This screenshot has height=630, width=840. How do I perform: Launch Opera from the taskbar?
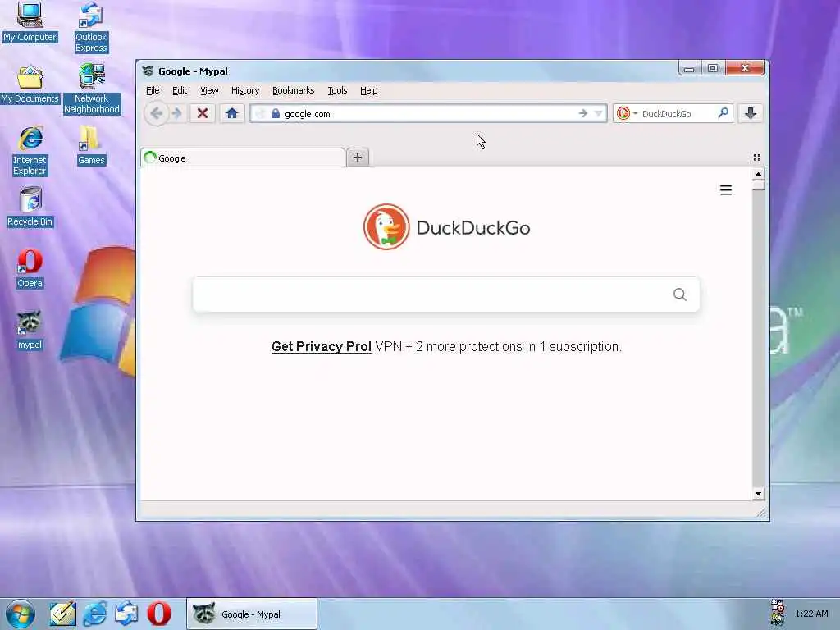[x=159, y=614]
